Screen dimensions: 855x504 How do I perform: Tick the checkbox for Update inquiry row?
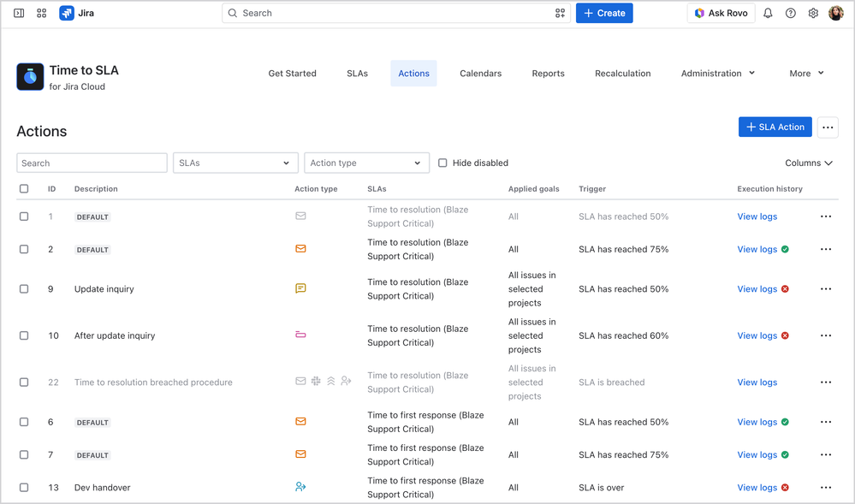coord(24,289)
